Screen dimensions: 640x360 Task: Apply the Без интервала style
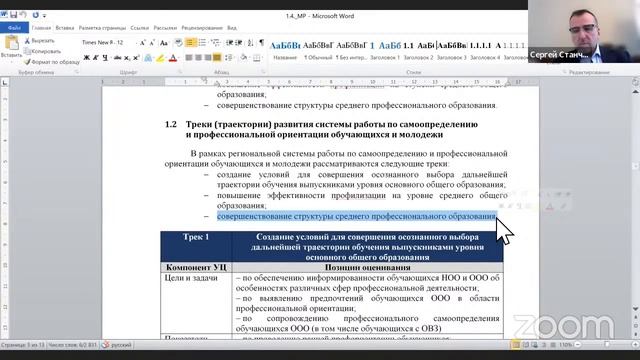coord(351,51)
